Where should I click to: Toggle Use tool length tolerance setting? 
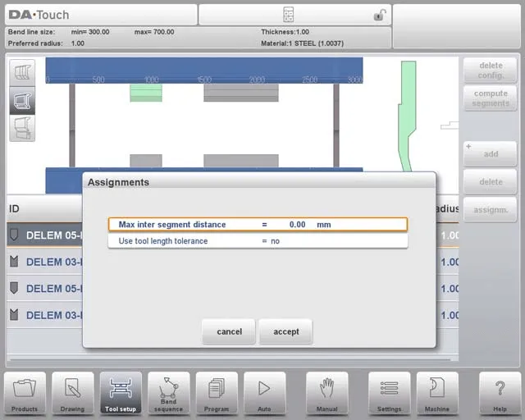pyautogui.click(x=258, y=241)
